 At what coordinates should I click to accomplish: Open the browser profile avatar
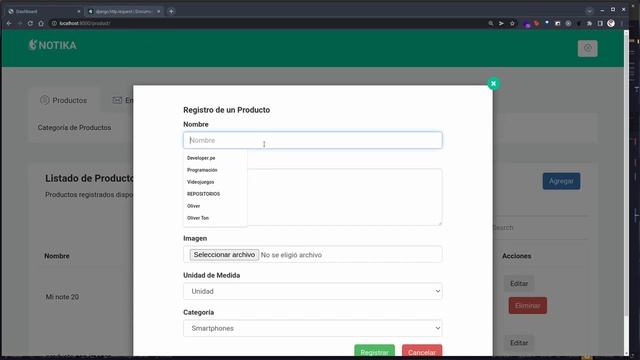(611, 23)
